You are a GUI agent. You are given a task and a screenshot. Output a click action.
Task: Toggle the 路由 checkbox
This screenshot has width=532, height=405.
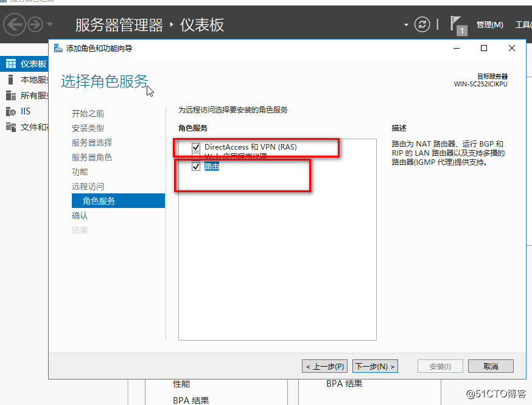point(196,167)
